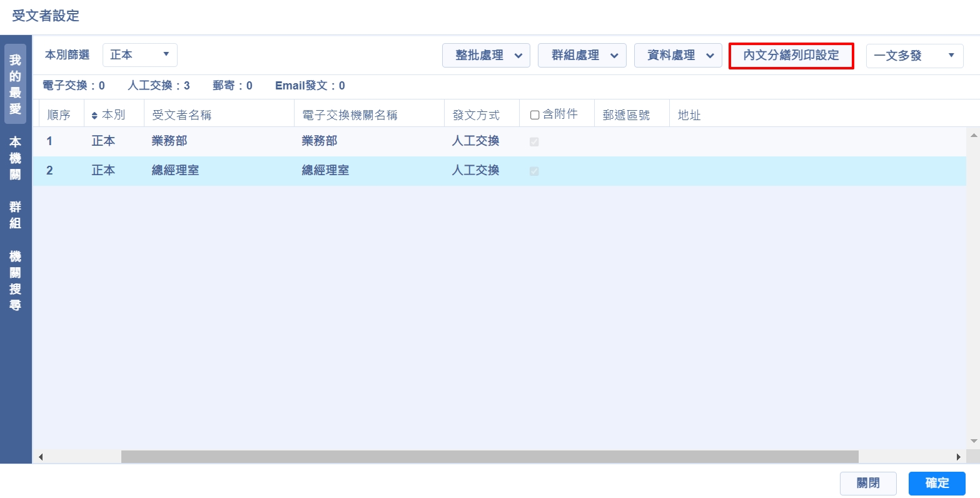Toggle attachment checkbox in 總經理室 row
The image size is (980, 498).
[534, 171]
